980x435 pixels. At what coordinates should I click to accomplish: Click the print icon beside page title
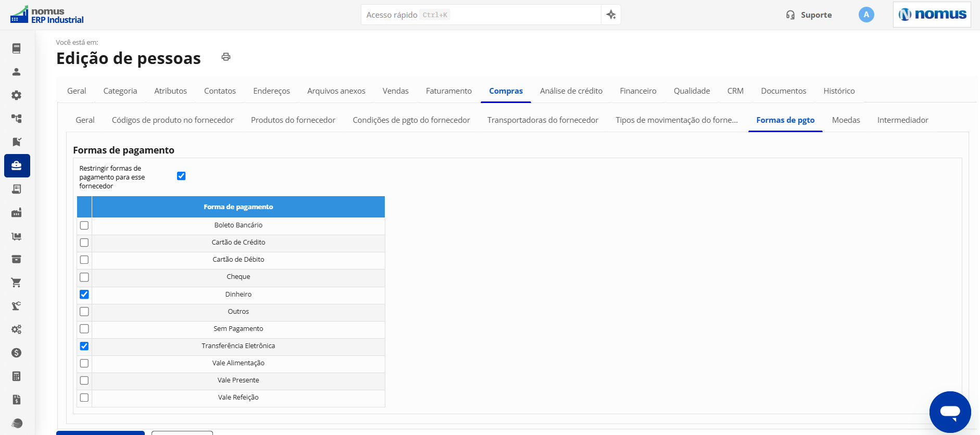click(x=226, y=57)
